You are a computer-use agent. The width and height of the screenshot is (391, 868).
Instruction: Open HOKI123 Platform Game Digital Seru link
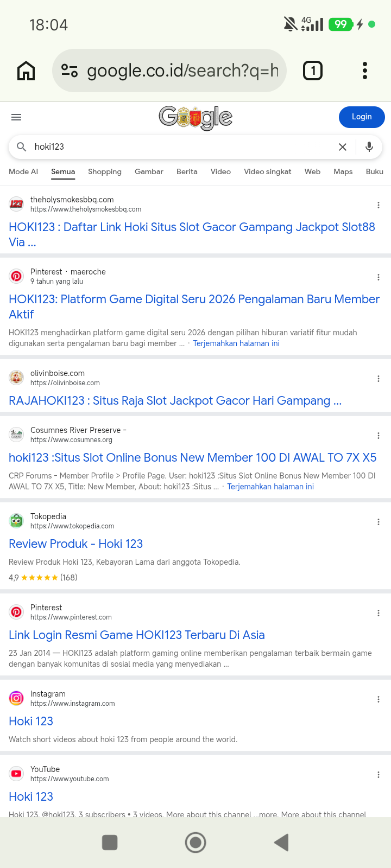click(x=194, y=307)
